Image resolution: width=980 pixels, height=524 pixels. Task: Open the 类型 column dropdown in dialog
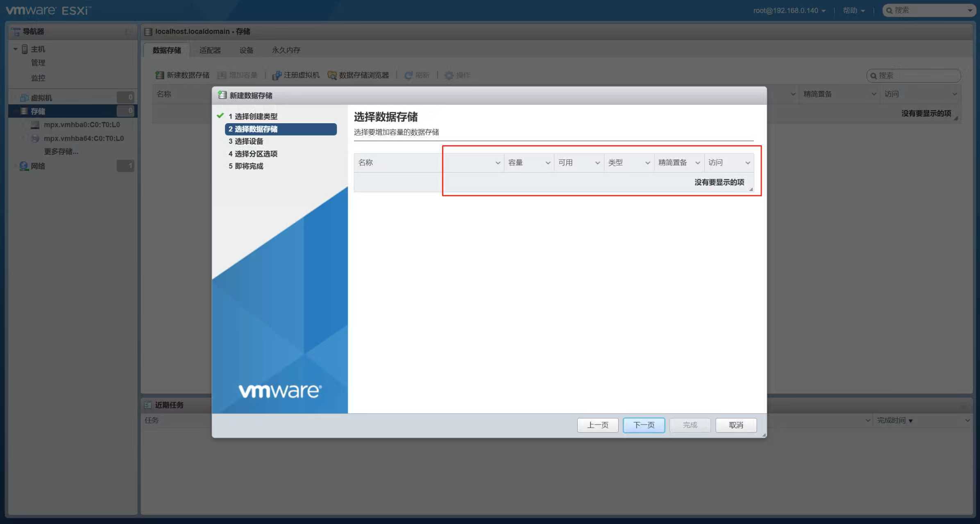click(x=647, y=163)
